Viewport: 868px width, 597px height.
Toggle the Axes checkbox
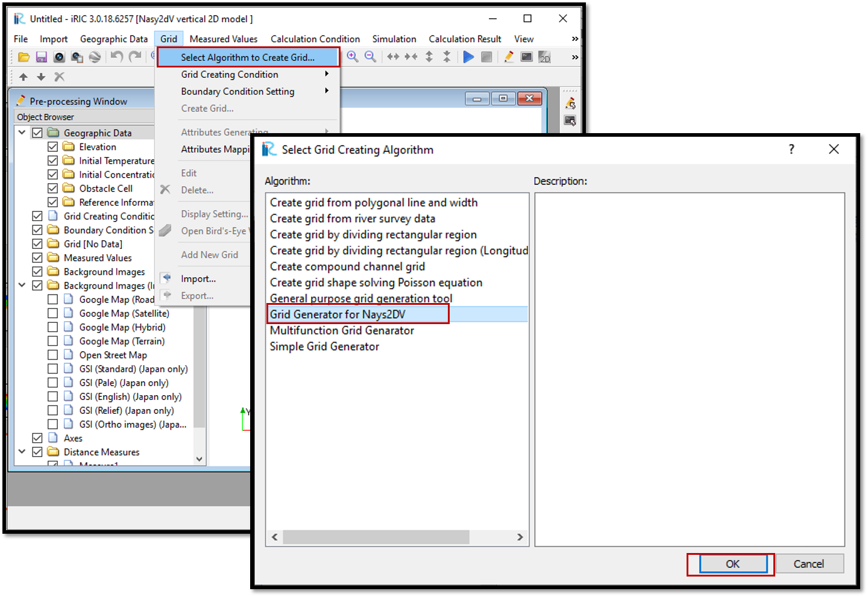pyautogui.click(x=37, y=438)
